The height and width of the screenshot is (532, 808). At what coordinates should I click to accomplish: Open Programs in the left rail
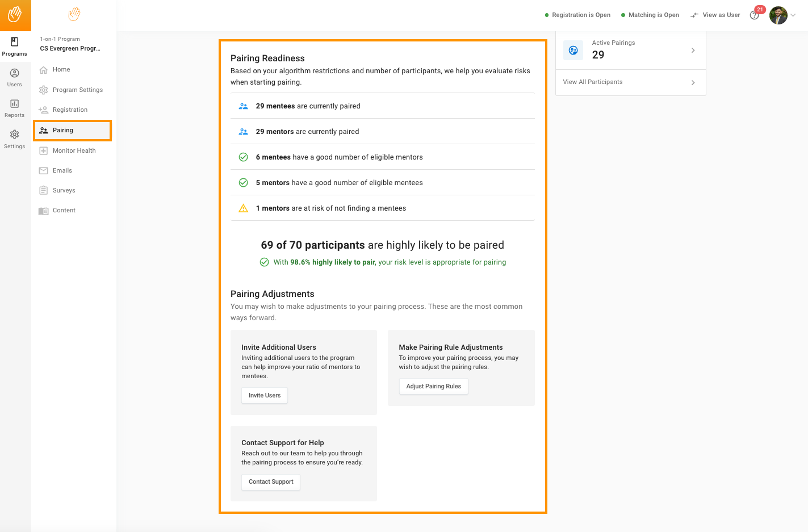(x=15, y=47)
